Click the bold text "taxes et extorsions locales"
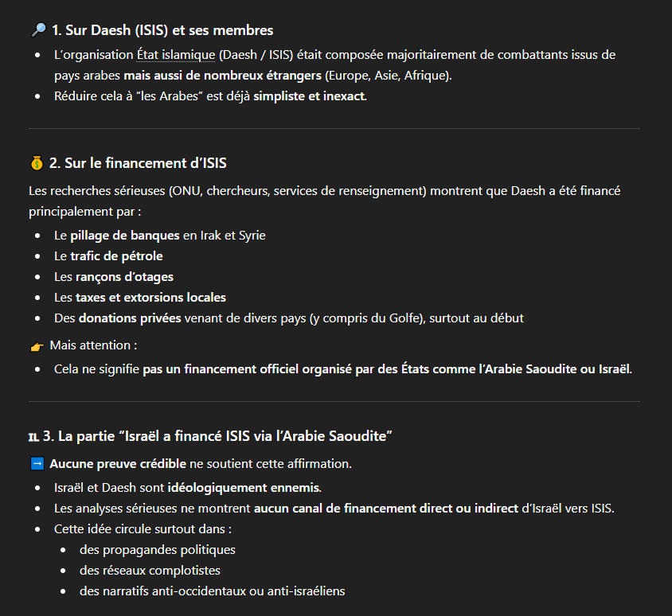The image size is (672, 616). [150, 298]
